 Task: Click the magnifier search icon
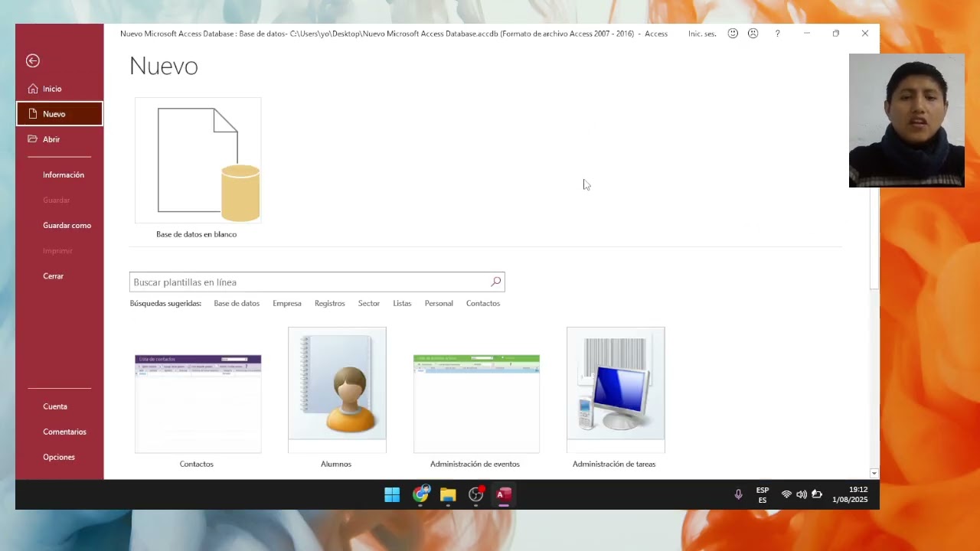point(496,282)
